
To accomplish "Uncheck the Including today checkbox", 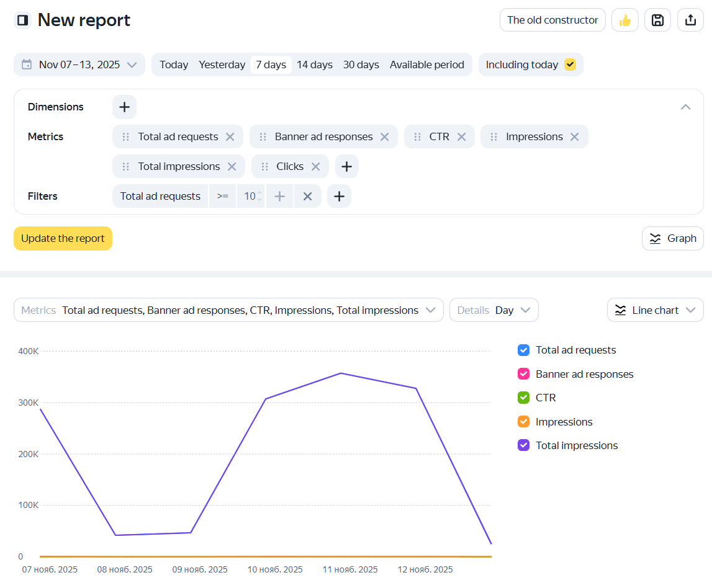I will click(570, 65).
